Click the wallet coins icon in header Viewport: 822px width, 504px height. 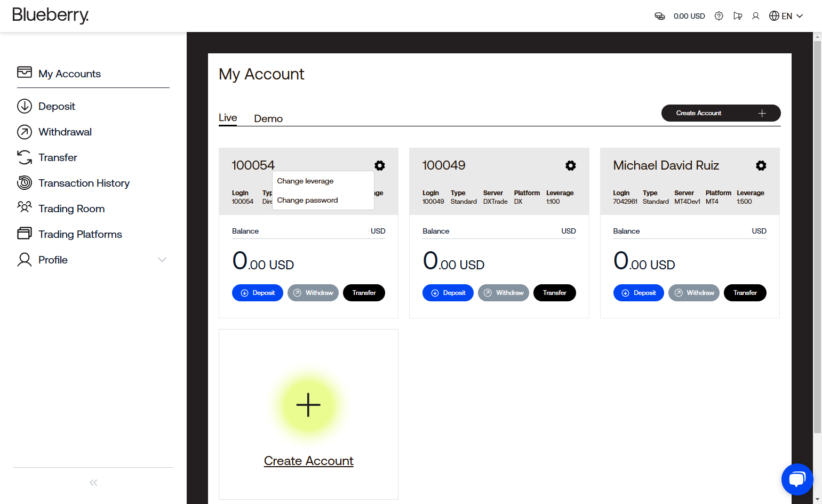[x=660, y=16]
